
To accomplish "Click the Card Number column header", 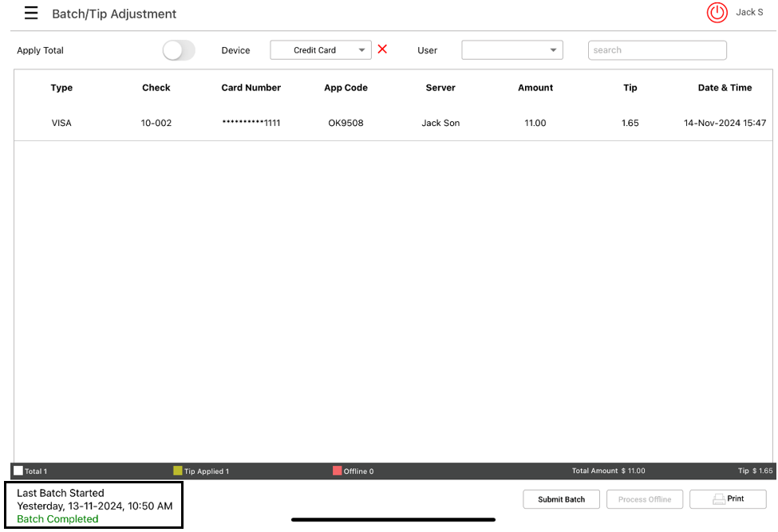I will (x=251, y=88).
